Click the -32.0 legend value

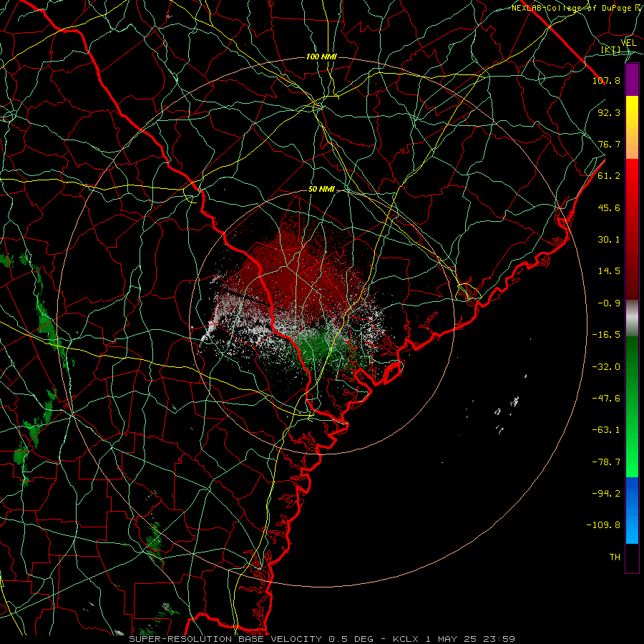(x=606, y=367)
